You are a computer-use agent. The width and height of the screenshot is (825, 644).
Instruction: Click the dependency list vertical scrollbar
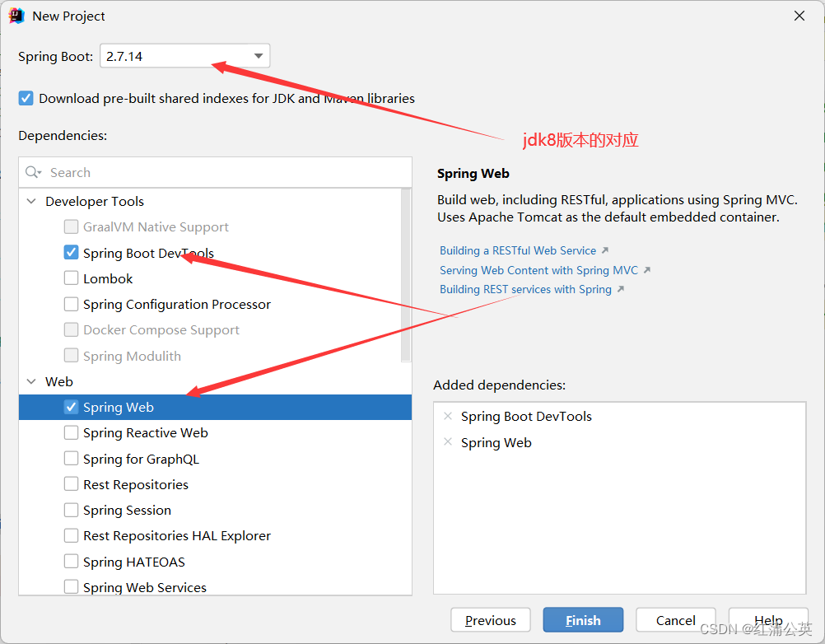pos(406,275)
